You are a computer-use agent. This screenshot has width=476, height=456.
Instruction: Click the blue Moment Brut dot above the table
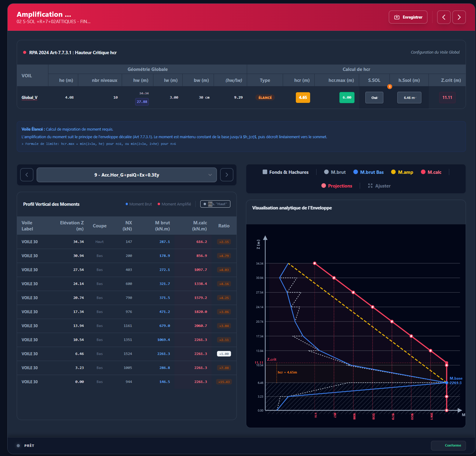[x=127, y=204]
